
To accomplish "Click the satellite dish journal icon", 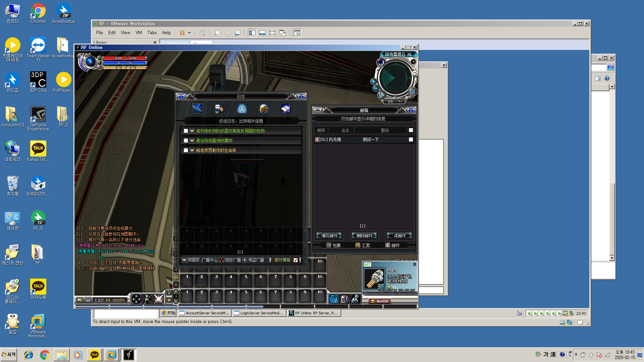I will (x=197, y=109).
